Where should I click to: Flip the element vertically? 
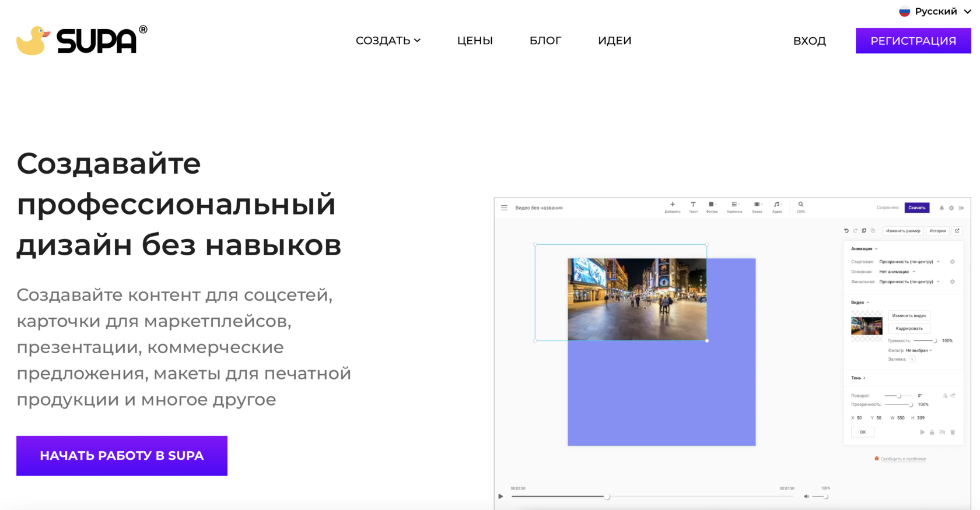[x=953, y=396]
